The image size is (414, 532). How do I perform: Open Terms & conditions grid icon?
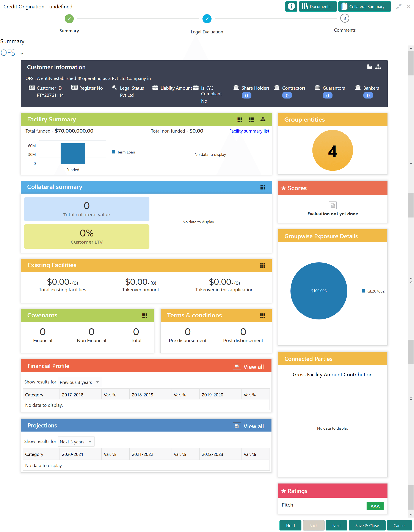pos(262,316)
